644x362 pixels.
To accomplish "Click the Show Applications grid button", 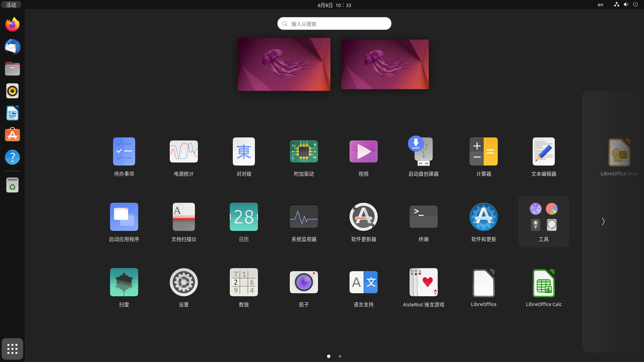I will [x=12, y=349].
